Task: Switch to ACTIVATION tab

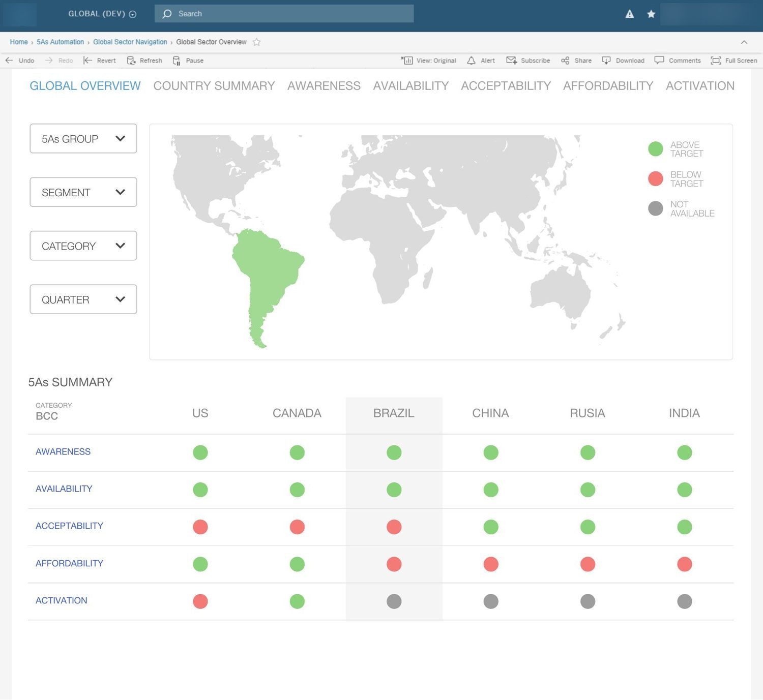Action: click(x=700, y=86)
